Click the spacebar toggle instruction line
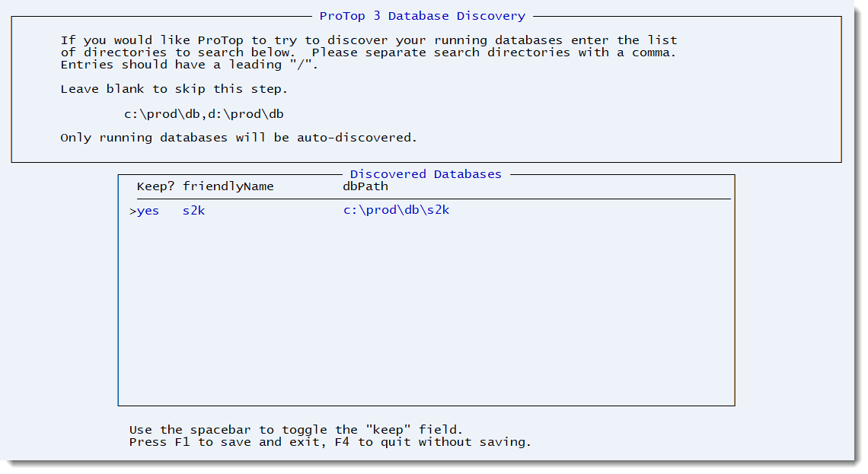 [295, 430]
